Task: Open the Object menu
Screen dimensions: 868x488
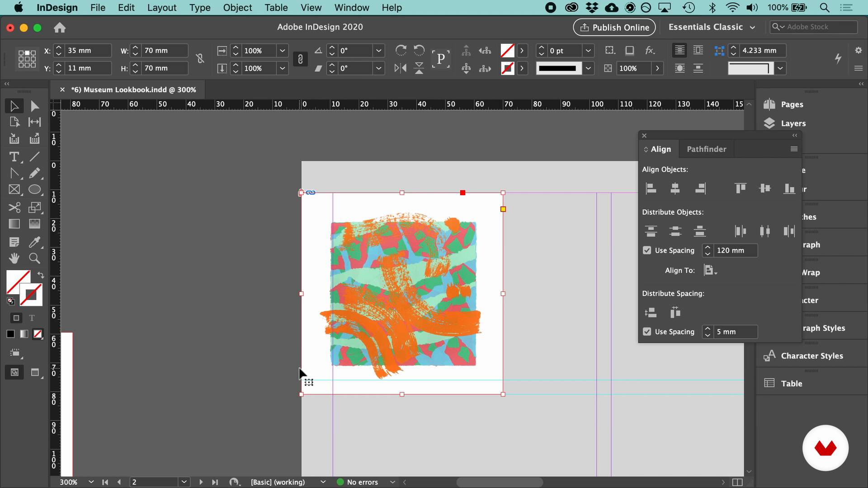Action: tap(237, 8)
